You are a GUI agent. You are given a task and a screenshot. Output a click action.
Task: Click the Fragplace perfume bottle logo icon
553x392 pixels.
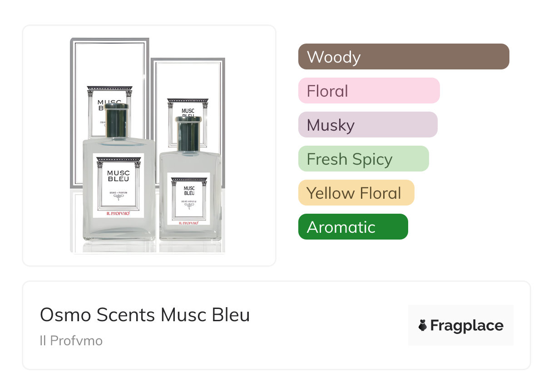pyautogui.click(x=423, y=325)
